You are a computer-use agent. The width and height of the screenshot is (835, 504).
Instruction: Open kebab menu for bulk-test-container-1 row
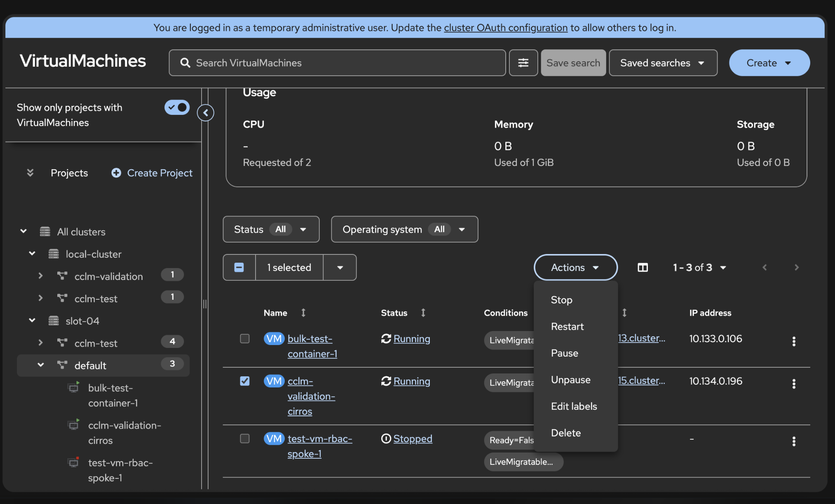(x=793, y=341)
